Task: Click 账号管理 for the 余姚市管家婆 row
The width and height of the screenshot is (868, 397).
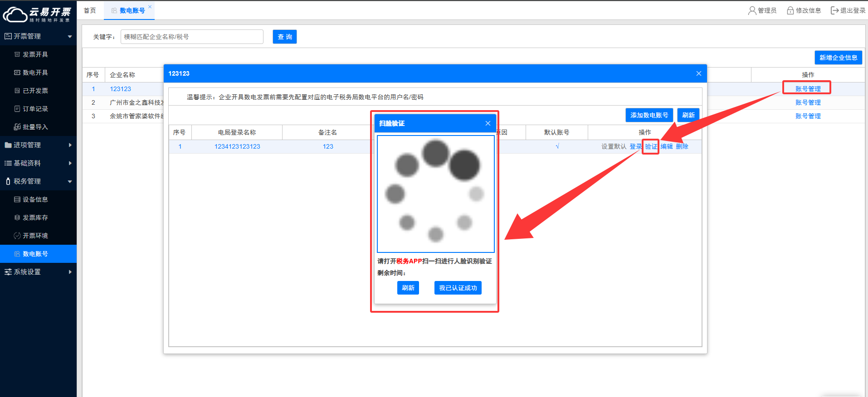Action: (808, 116)
